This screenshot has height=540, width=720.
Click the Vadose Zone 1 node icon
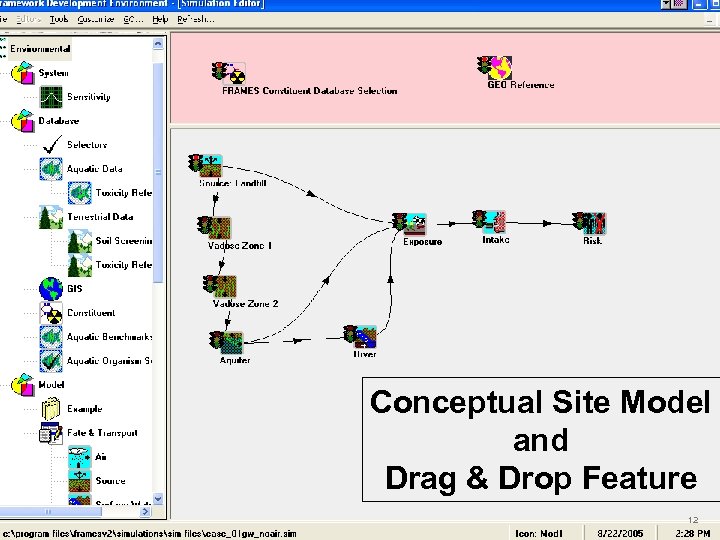[x=214, y=228]
